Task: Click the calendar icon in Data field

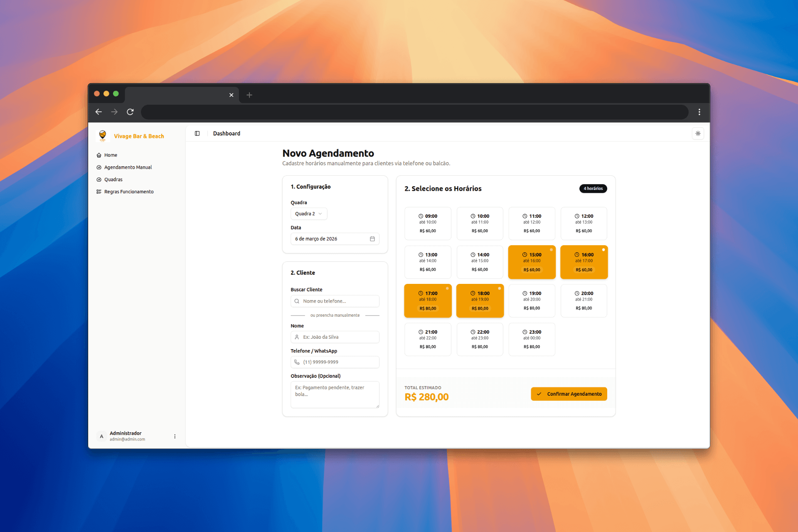Action: click(372, 239)
